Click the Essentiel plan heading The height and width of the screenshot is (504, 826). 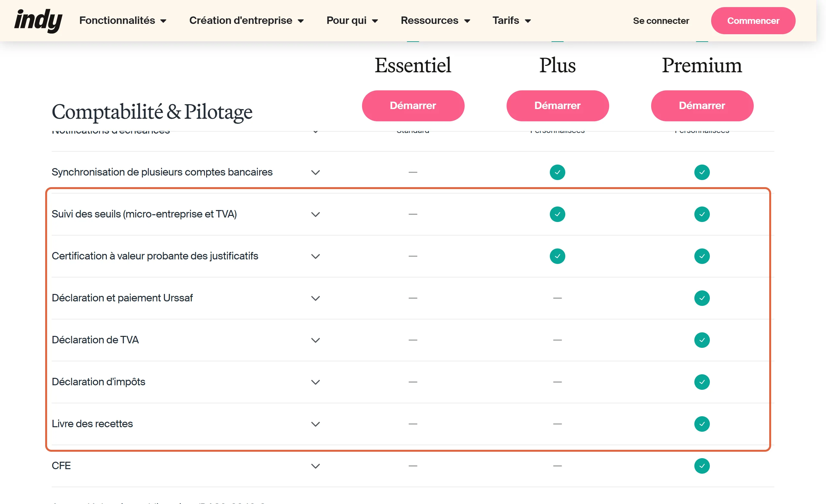[x=413, y=65]
